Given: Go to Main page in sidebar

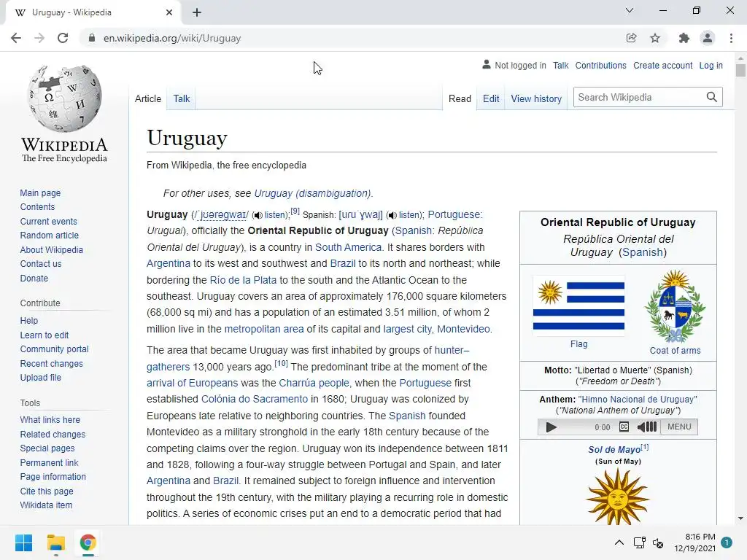Looking at the screenshot, I should tap(41, 192).
